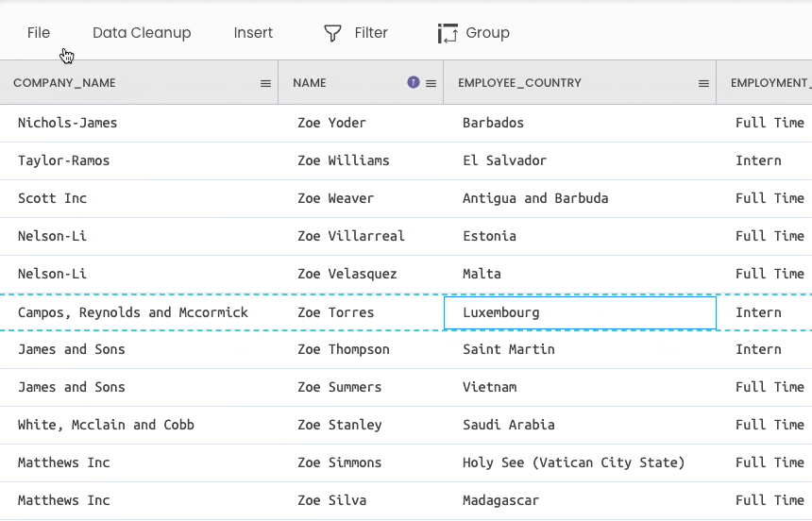Click the Intern cell for Zoe Williams
Image resolution: width=812 pixels, height=521 pixels.
pos(758,160)
